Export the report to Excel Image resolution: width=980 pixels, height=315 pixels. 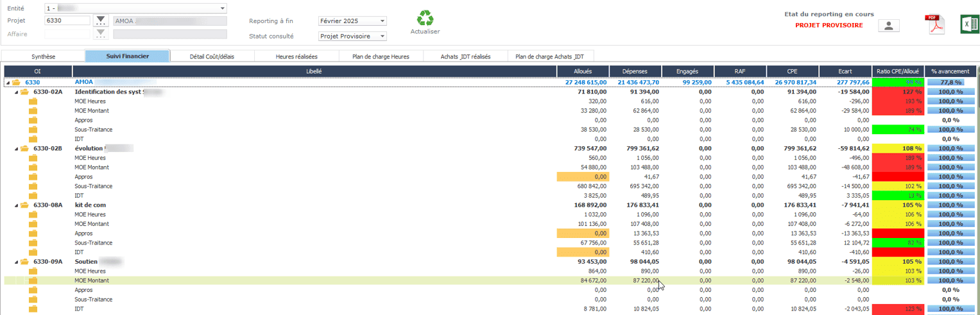point(968,24)
